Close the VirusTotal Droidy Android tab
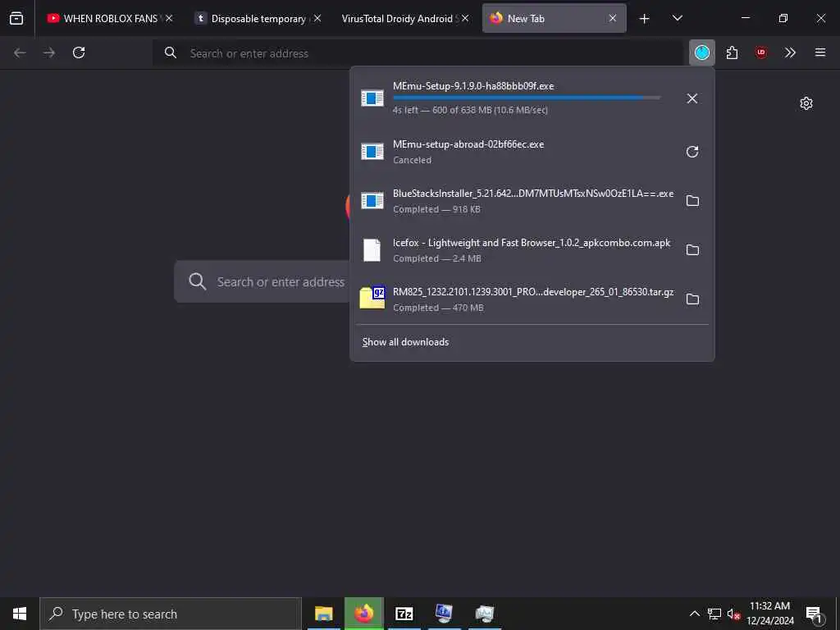The width and height of the screenshot is (840, 630). coord(465,18)
